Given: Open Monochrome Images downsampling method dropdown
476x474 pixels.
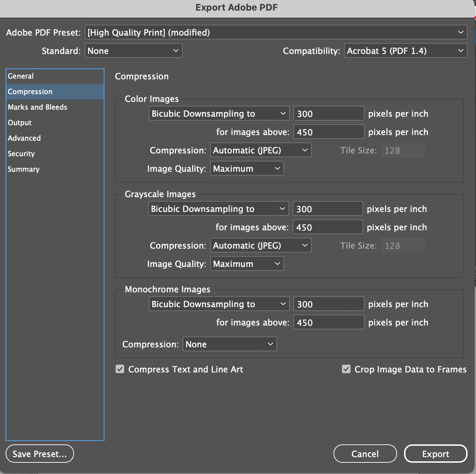Looking at the screenshot, I should [219, 304].
